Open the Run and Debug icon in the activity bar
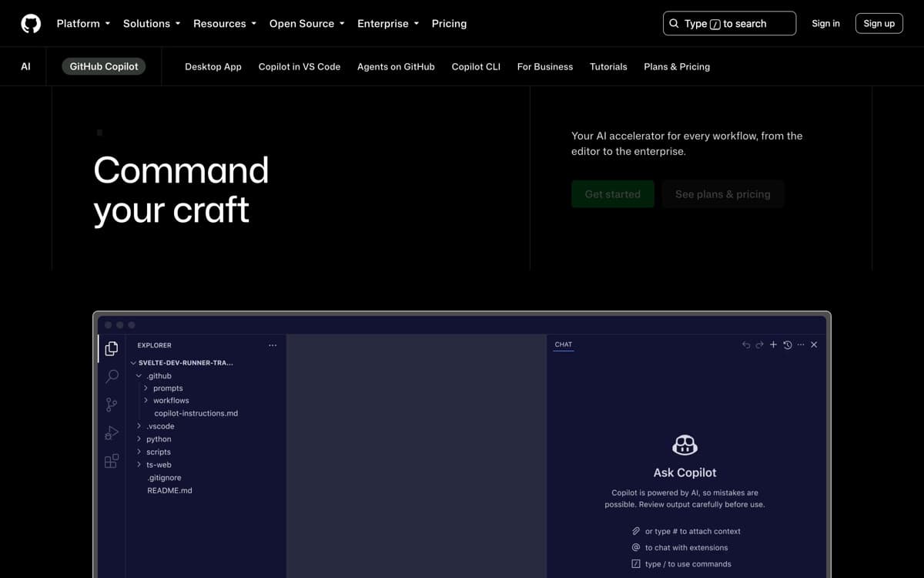Viewport: 924px width, 578px height. point(112,432)
